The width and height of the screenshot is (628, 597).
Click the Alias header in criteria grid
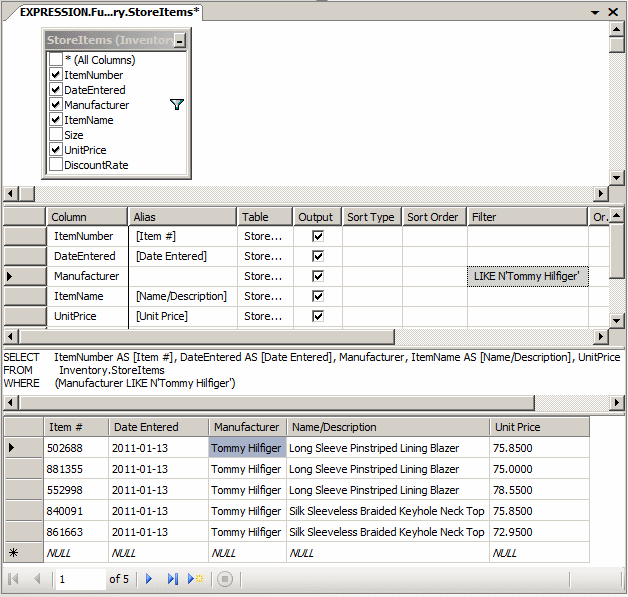point(183,217)
